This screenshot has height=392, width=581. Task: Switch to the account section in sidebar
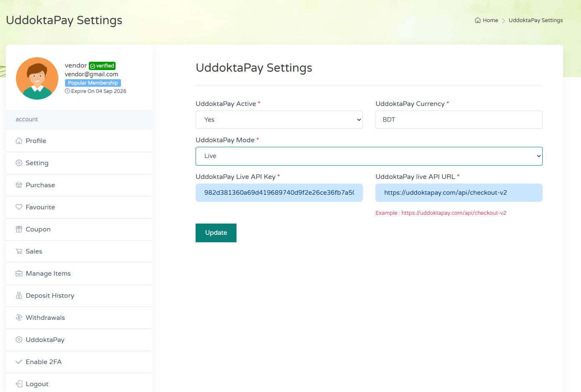(27, 119)
